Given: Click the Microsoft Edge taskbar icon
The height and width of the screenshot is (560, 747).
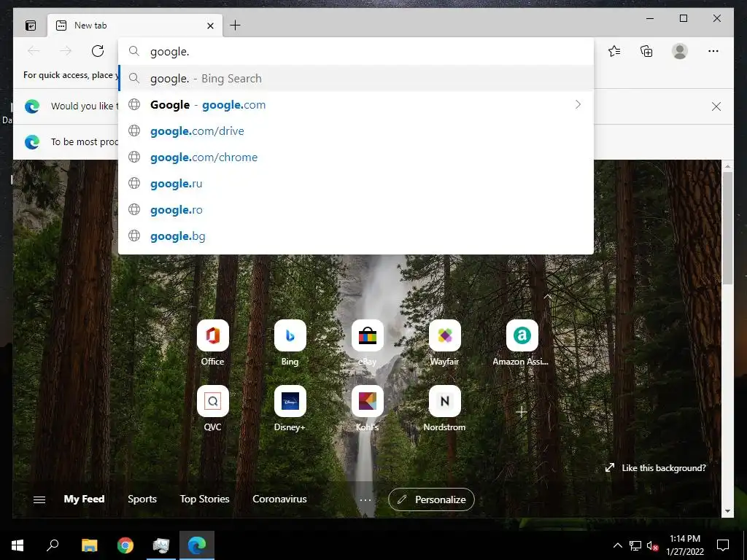Looking at the screenshot, I should [x=197, y=545].
